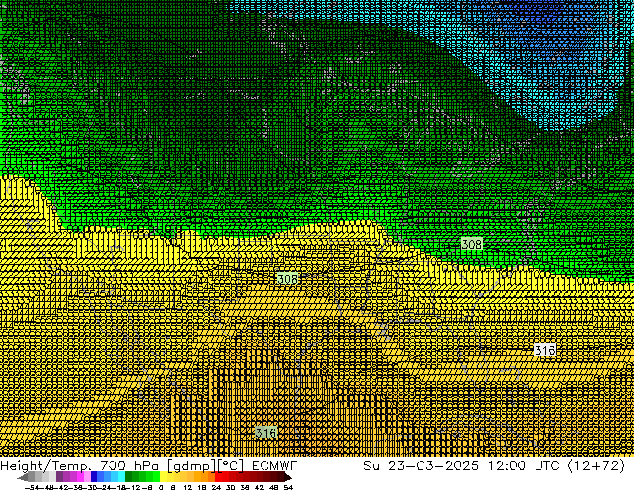Click the gray-green 316 contour label near bottom
Viewport: 634px width, 490px height.
coord(266,433)
